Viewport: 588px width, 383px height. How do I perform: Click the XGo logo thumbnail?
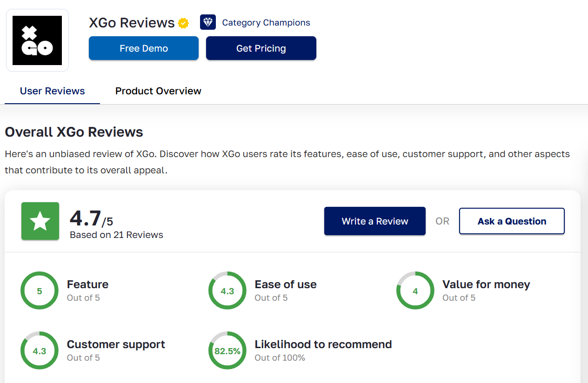pyautogui.click(x=37, y=40)
